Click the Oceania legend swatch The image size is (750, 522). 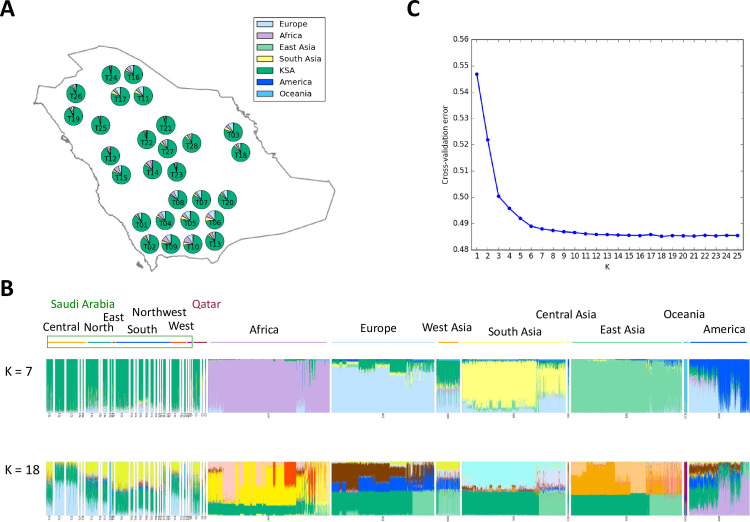point(265,94)
